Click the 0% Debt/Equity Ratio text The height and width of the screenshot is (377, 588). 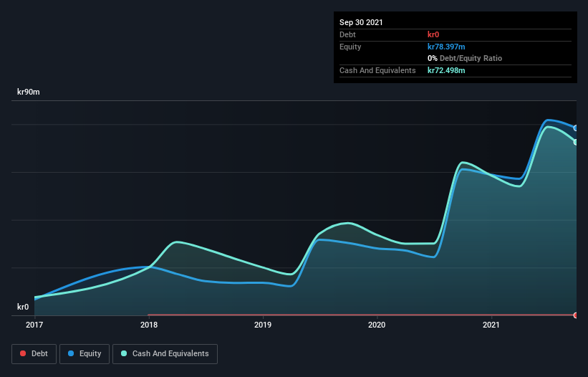point(465,59)
